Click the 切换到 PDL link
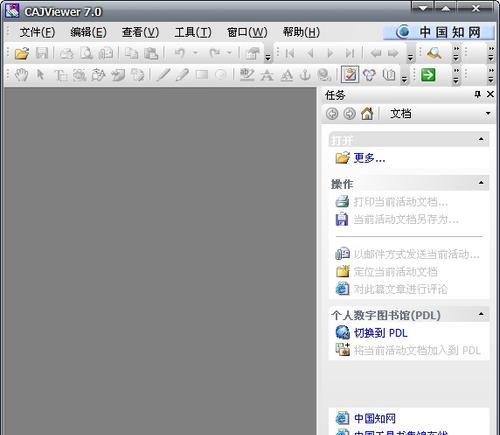Viewport: 500px width, 435px height. coord(381,333)
